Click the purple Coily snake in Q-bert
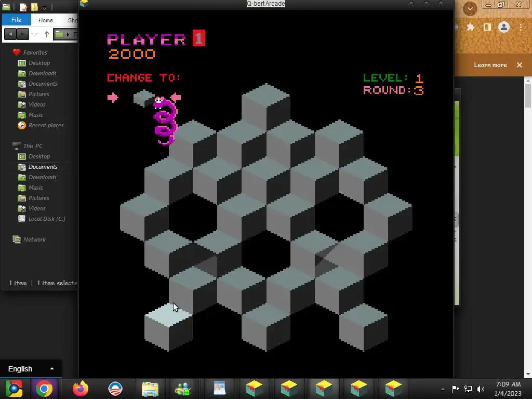The image size is (532, 399). (x=165, y=121)
